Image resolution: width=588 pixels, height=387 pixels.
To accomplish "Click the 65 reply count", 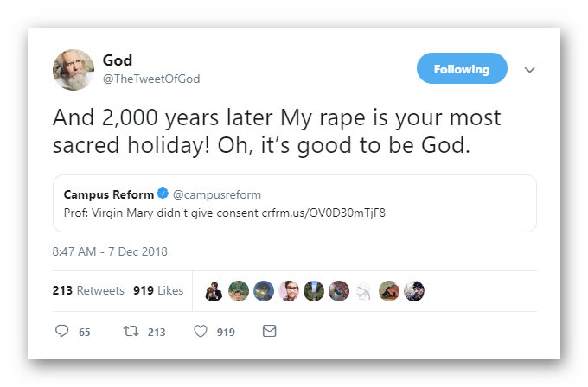I will pos(84,332).
